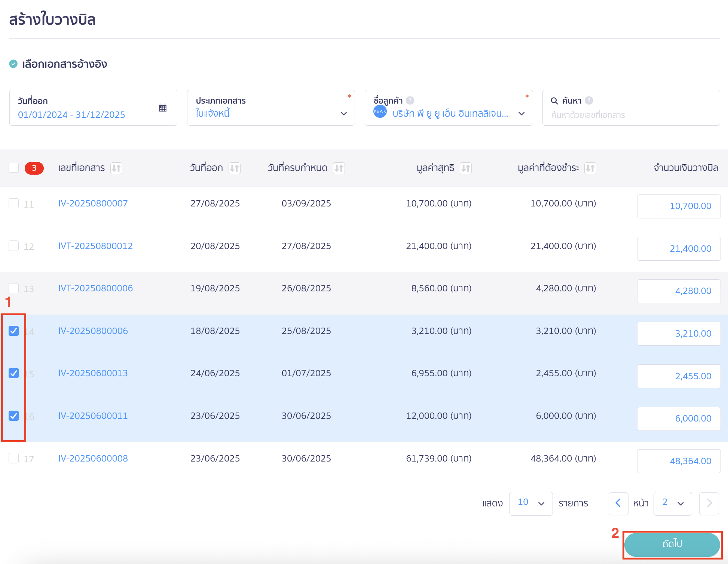Open help tooltip beside ค้นหา
The image size is (728, 564).
[588, 100]
